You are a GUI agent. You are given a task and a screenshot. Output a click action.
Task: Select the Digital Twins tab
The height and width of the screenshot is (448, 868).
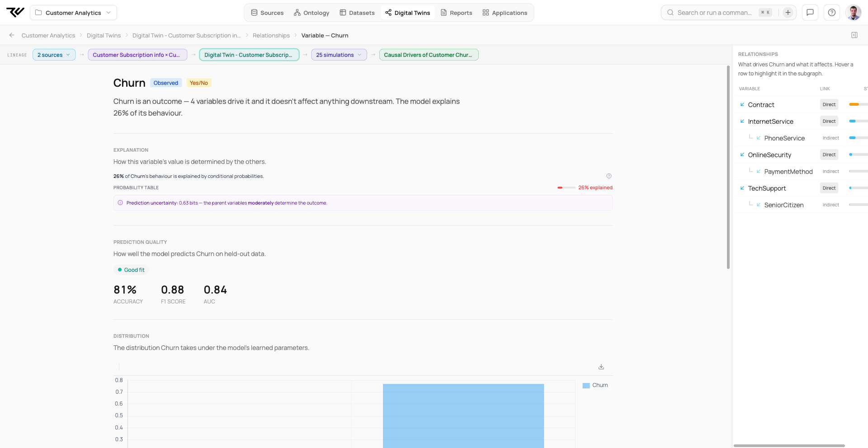[x=408, y=13]
